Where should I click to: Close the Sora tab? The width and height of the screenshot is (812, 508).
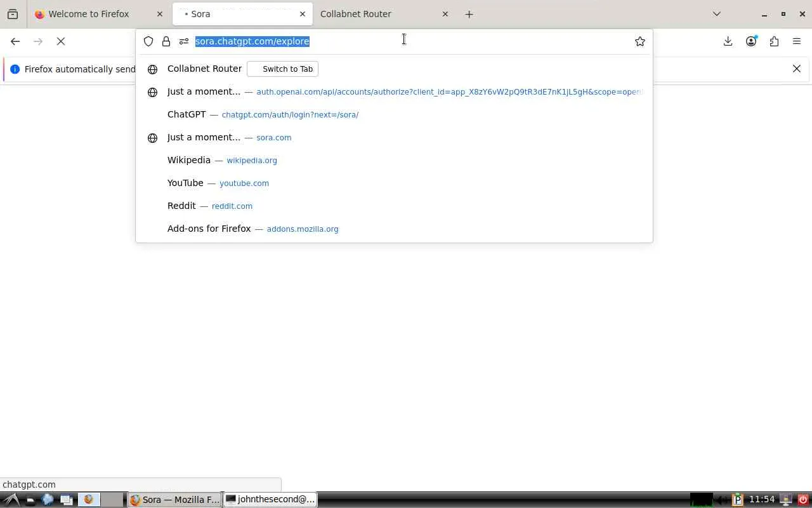[x=303, y=14]
